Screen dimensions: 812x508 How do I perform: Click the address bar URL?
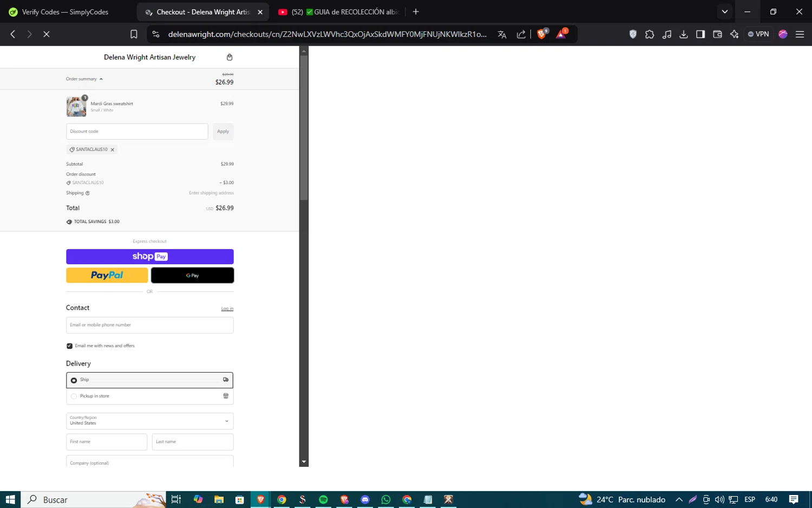point(327,34)
